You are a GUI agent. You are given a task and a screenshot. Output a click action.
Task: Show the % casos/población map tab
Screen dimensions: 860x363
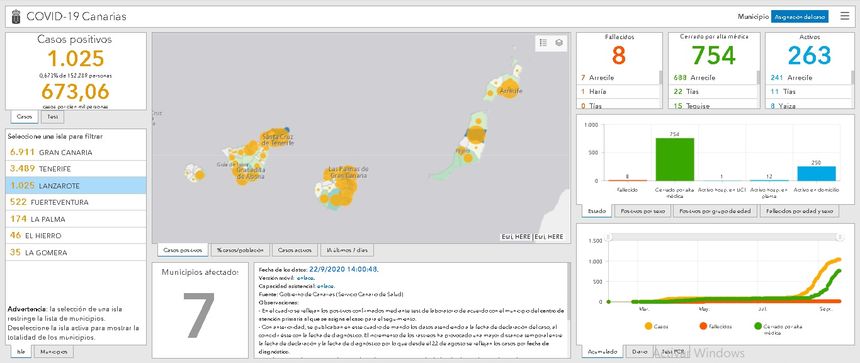(240, 250)
